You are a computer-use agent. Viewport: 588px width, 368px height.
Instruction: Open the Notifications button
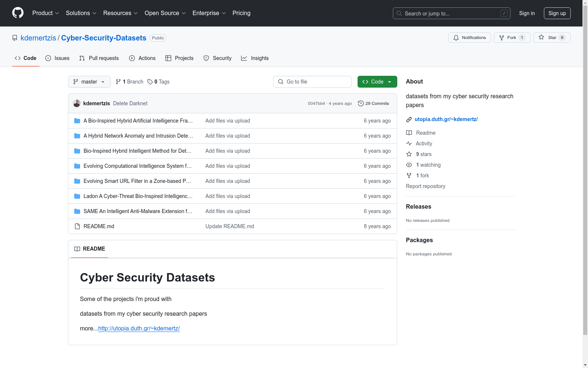(x=470, y=38)
